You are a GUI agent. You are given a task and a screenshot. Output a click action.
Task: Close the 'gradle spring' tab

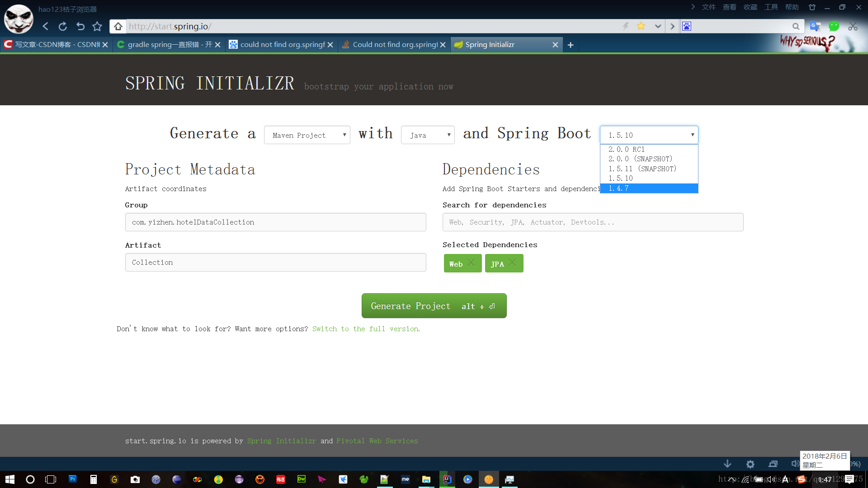217,45
